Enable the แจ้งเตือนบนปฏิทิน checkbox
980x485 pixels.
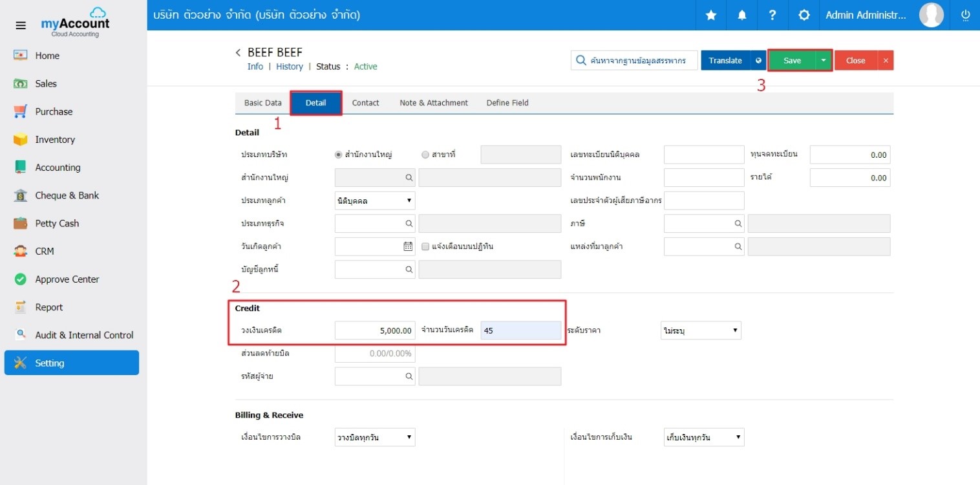[x=425, y=246]
